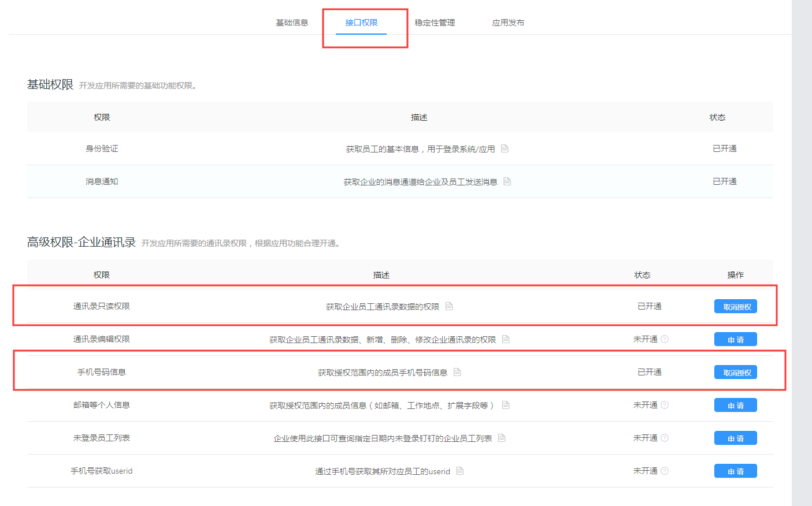Open document icon for 手机号获取userid description
Screen dimensions: 812x506
point(460,471)
